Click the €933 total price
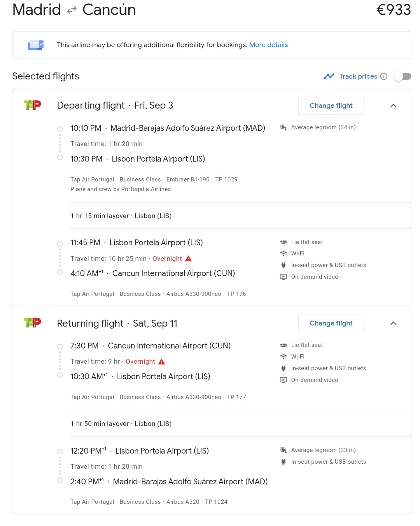This screenshot has width=420, height=526. click(x=393, y=10)
